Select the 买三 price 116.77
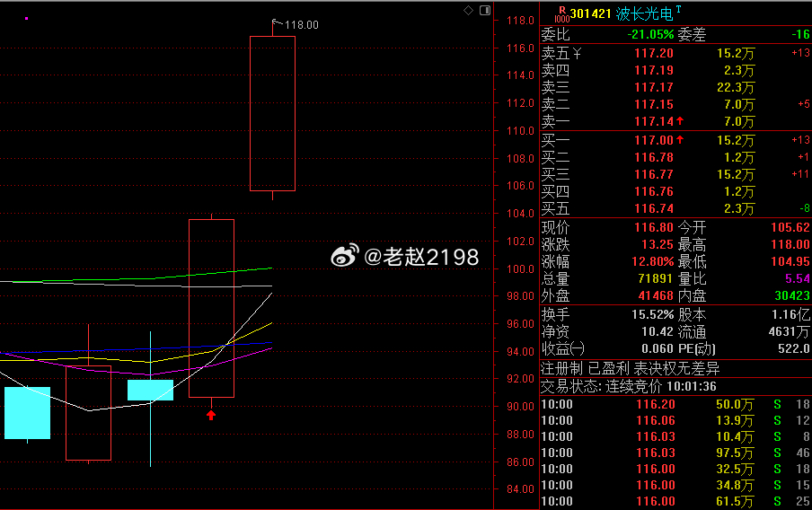The width and height of the screenshot is (812, 510). click(654, 174)
